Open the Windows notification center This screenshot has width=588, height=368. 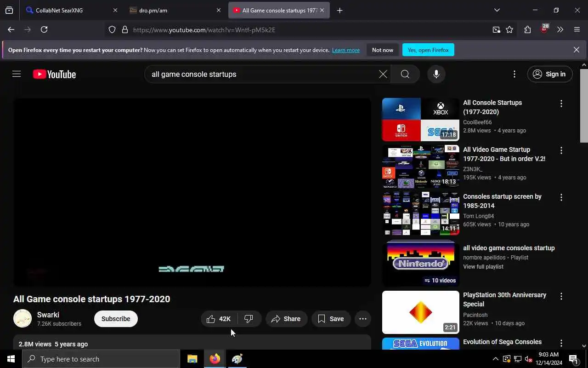[574, 359]
